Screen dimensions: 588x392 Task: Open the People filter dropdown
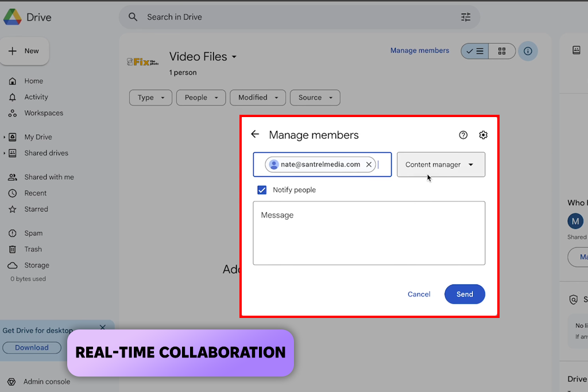tap(201, 98)
